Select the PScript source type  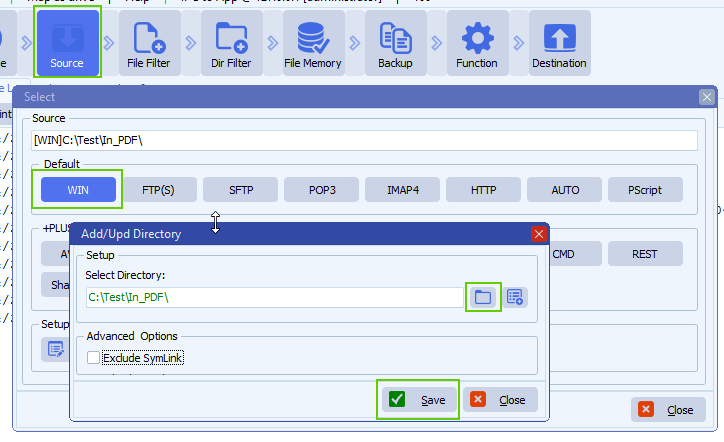645,189
